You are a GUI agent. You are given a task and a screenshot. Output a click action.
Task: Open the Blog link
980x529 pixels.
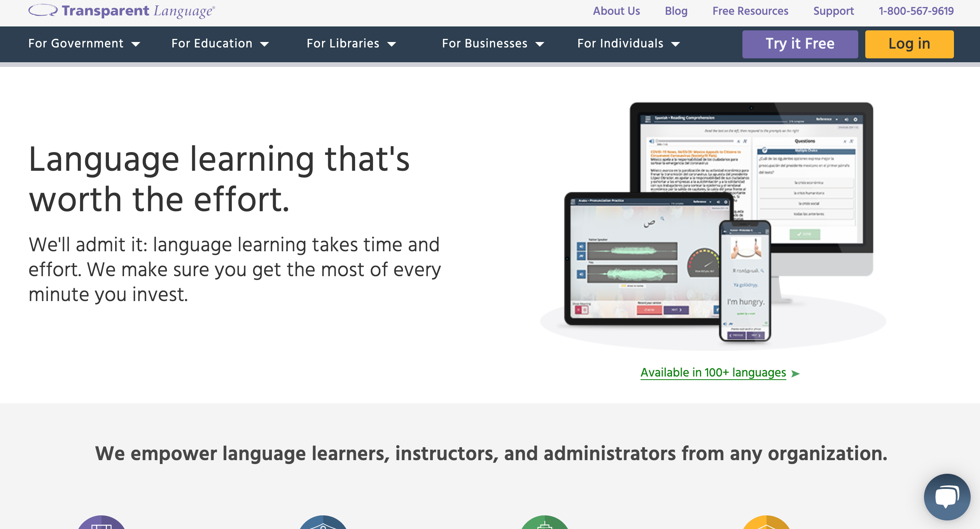[x=676, y=11]
